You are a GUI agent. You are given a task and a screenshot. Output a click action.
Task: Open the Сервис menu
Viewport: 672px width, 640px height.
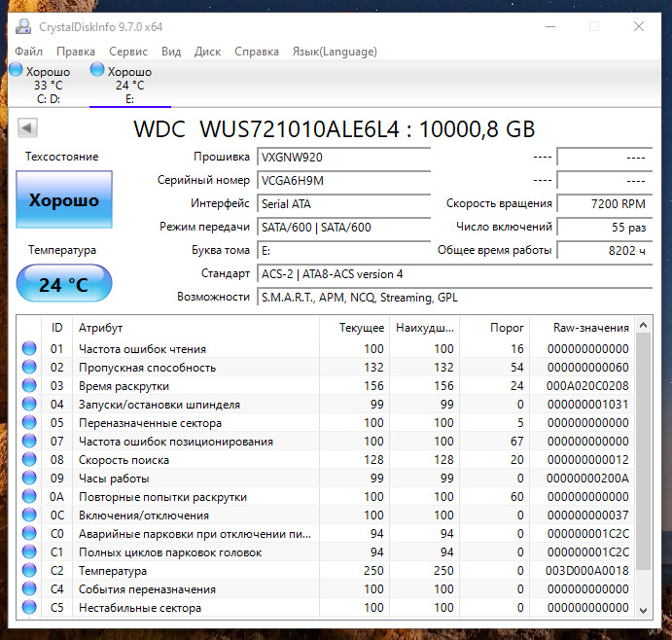128,51
